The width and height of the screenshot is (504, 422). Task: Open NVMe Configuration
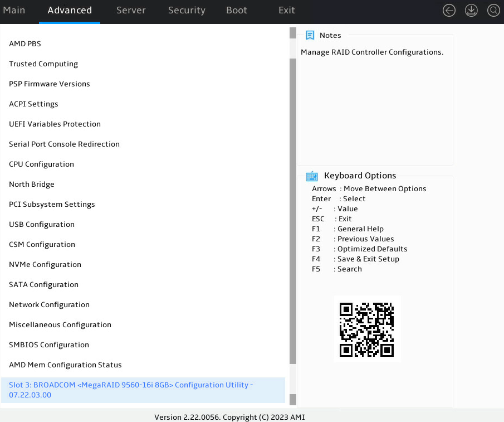45,265
